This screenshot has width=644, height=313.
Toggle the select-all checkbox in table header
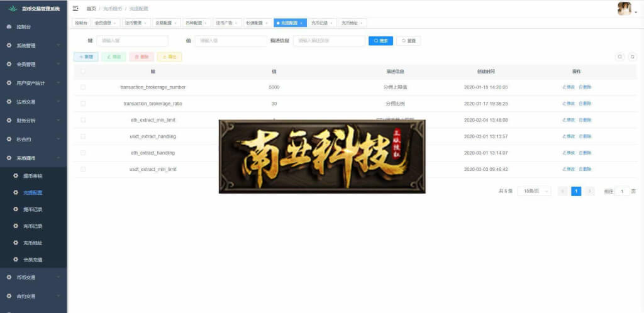pyautogui.click(x=83, y=71)
